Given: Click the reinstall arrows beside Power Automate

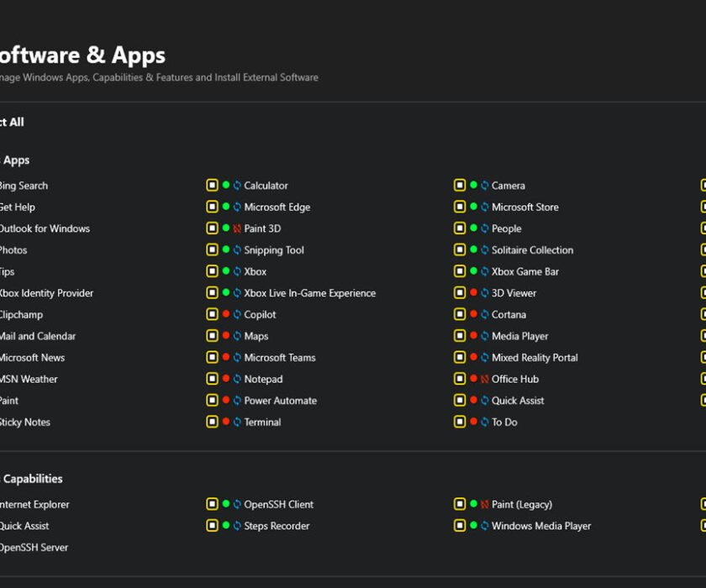Looking at the screenshot, I should pyautogui.click(x=237, y=401).
